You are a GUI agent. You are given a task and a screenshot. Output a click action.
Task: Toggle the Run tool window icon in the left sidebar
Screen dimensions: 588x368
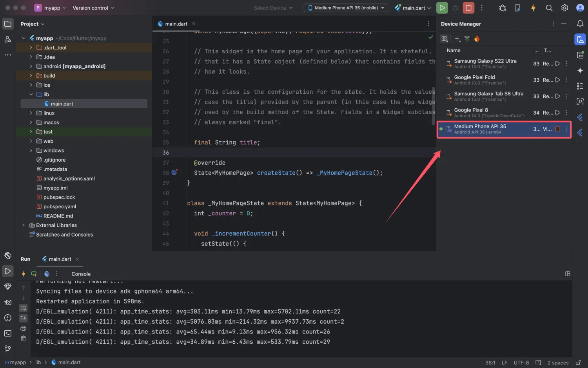7,271
